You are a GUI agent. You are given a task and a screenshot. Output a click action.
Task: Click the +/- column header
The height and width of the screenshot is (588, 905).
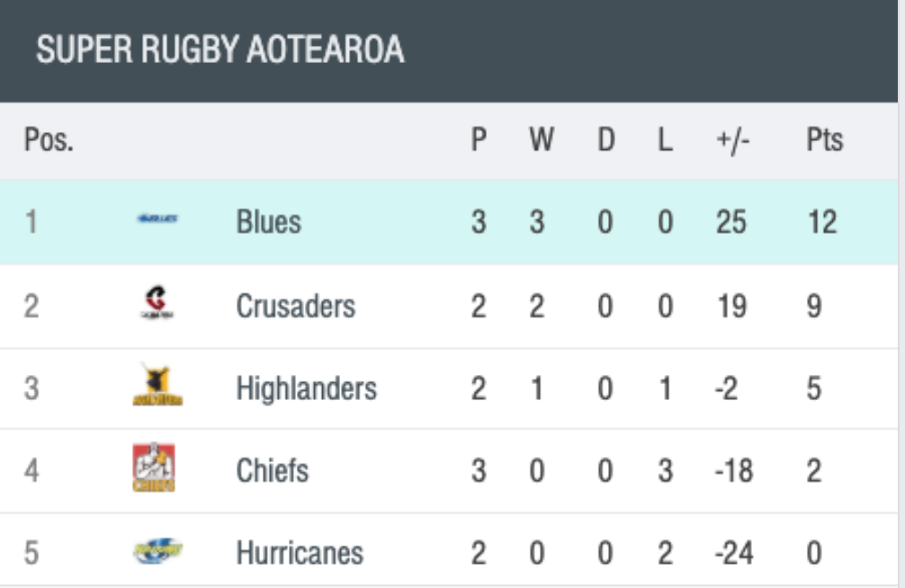[732, 140]
